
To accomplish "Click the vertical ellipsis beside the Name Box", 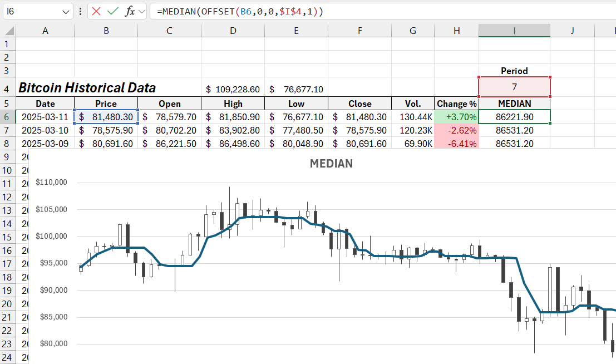I will point(80,11).
